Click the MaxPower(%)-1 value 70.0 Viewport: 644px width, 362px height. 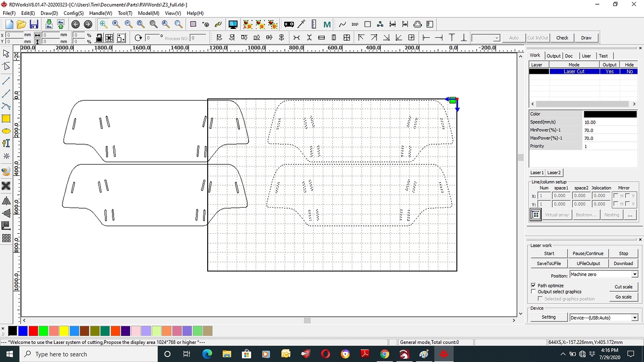coord(610,138)
